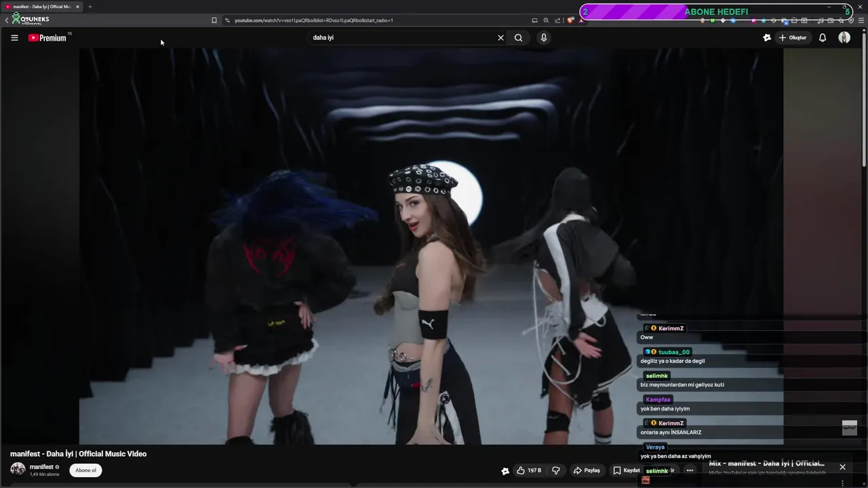The height and width of the screenshot is (488, 868).
Task: Click the sparkle icon beside Oluştur
Action: 767,38
